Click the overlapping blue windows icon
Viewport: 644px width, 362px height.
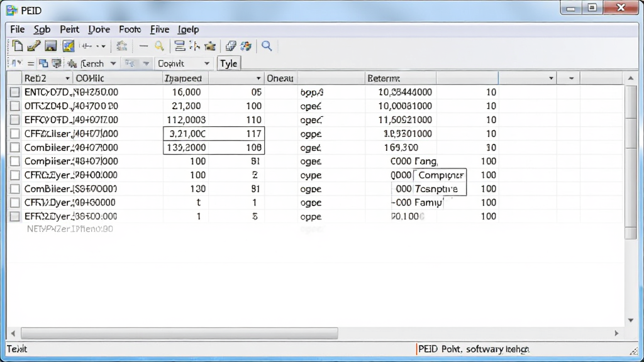pos(43,63)
